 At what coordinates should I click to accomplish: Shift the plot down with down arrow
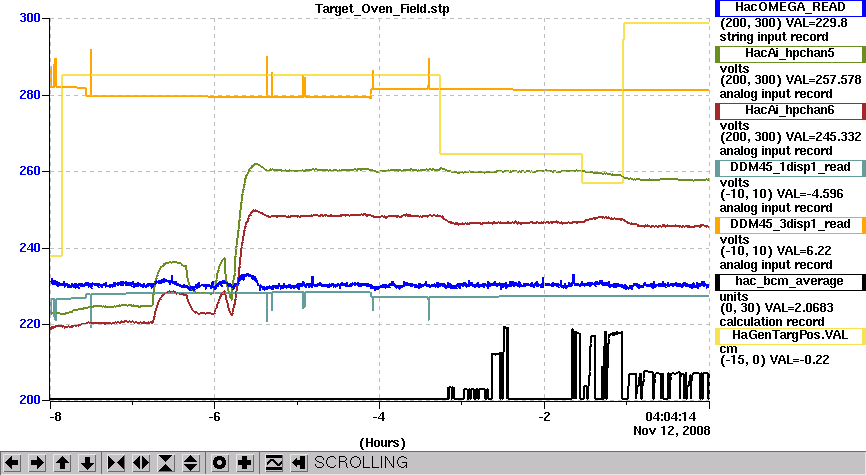[87, 462]
